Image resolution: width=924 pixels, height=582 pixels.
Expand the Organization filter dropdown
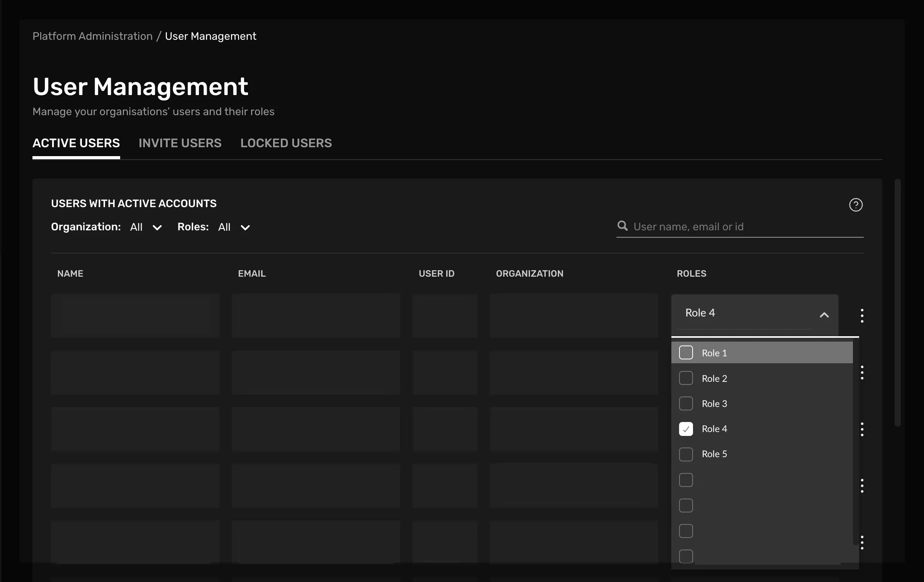click(146, 227)
